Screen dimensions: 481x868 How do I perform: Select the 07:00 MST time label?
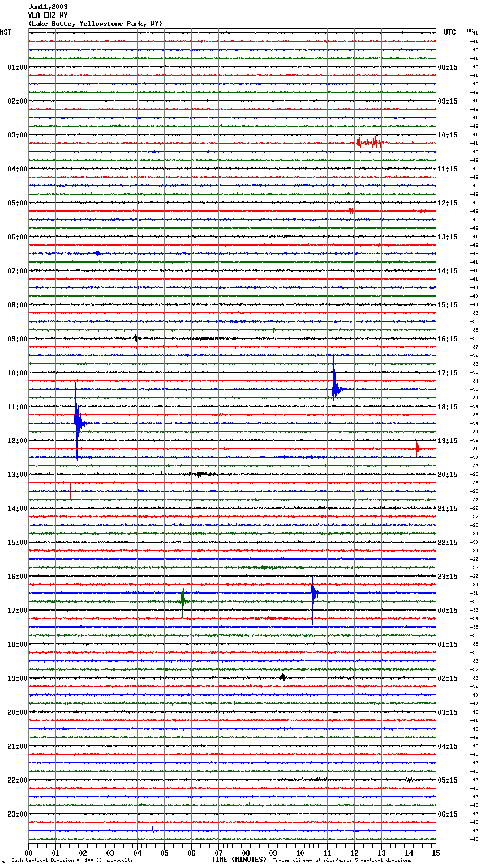(17, 271)
